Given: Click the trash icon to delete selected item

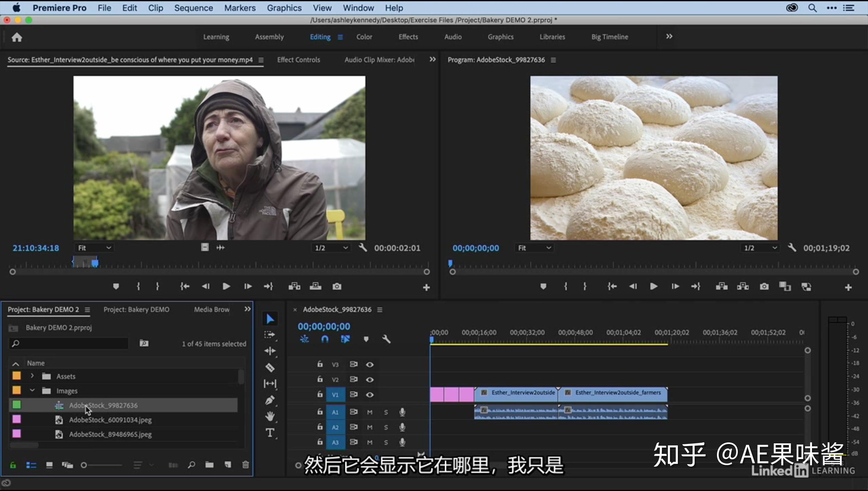Looking at the screenshot, I should tap(245, 465).
